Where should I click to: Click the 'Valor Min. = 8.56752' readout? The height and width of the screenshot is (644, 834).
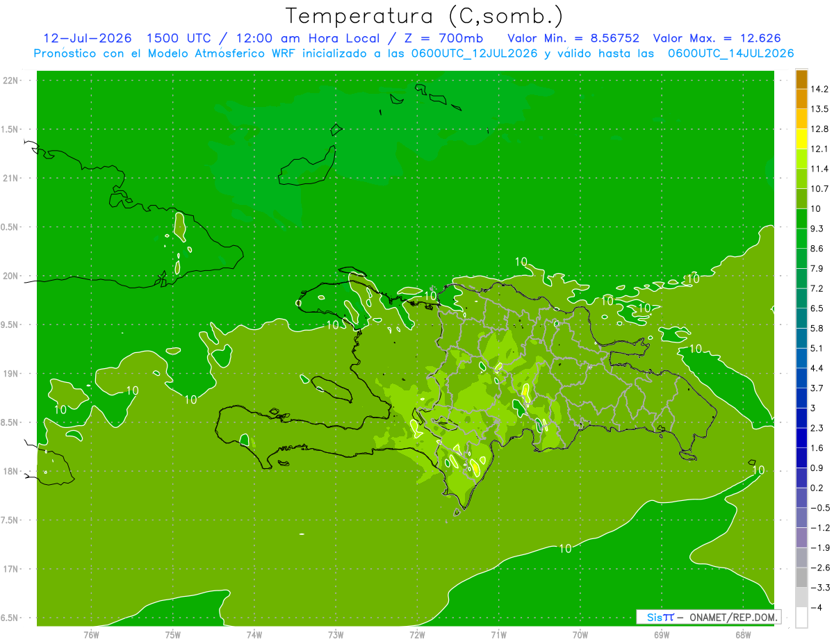tap(574, 38)
